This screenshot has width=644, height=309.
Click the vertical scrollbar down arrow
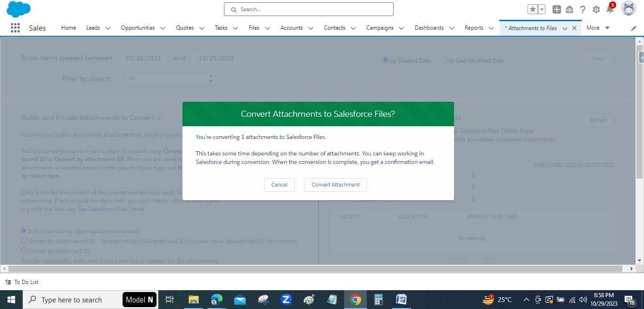tap(640, 260)
